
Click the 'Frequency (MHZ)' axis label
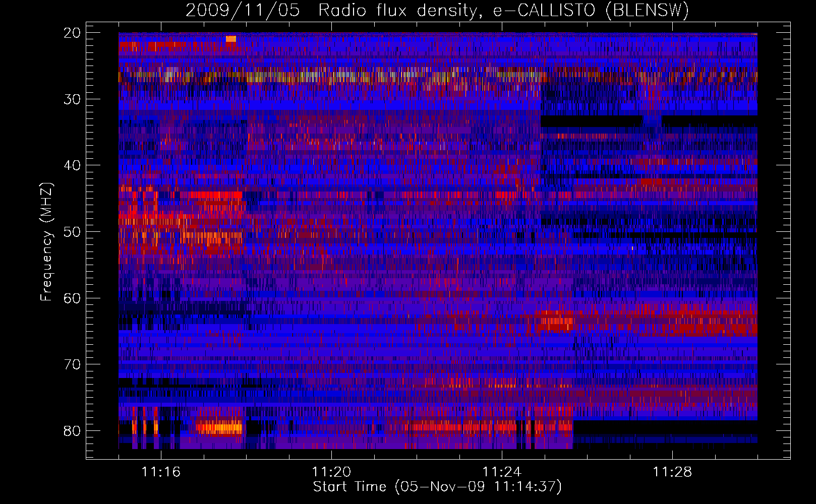tap(46, 242)
